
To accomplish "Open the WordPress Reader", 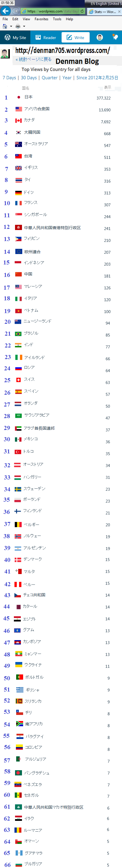I will 46,37.
